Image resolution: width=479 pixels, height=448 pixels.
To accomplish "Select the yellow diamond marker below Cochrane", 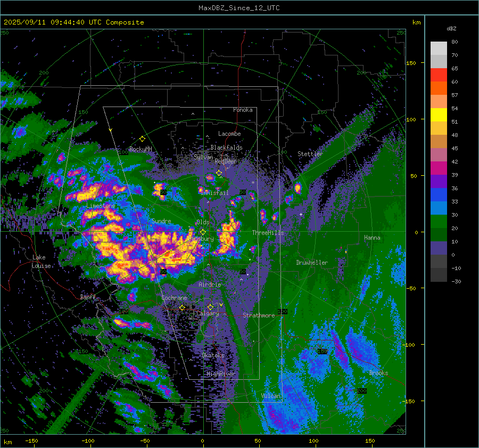I will click(182, 307).
